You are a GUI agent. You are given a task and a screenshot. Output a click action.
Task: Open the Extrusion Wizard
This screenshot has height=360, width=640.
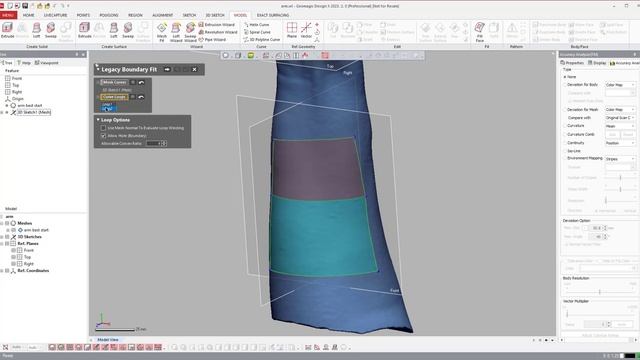pos(217,24)
